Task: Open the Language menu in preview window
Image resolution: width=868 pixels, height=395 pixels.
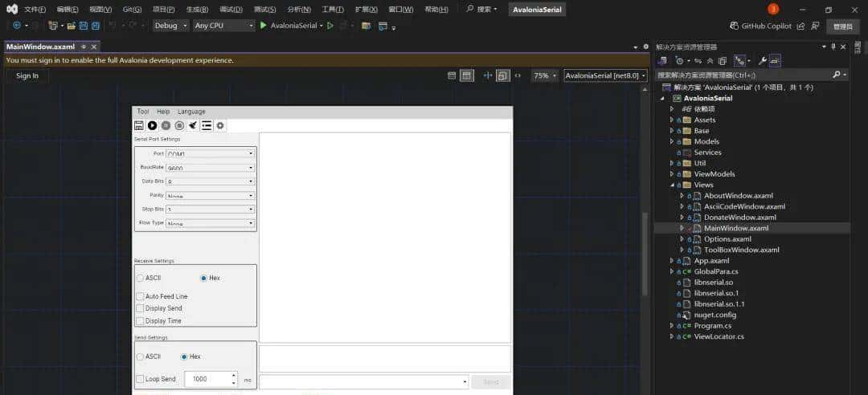Action: (x=191, y=112)
